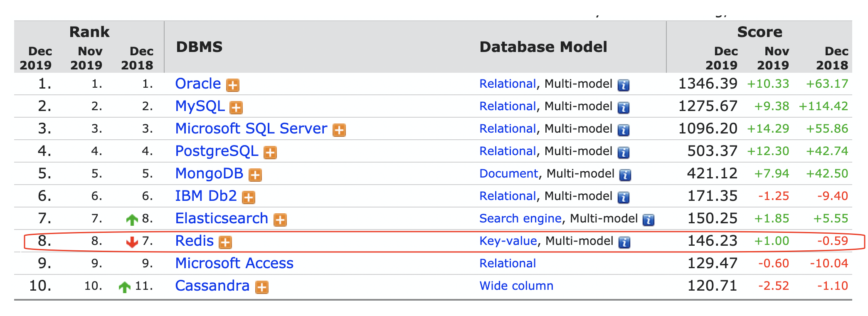This screenshot has height=316, width=868.
Task: Open the info icon in MongoDB's row
Action: coord(625,175)
